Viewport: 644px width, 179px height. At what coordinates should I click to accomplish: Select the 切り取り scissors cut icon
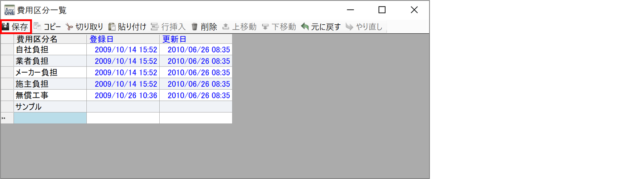(69, 27)
